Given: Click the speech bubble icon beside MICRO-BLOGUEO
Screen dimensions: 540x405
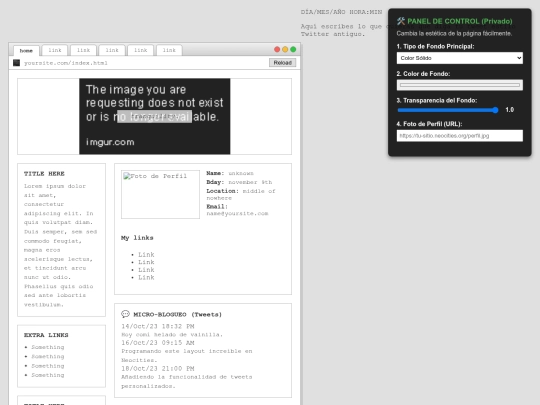Looking at the screenshot, I should tap(125, 314).
